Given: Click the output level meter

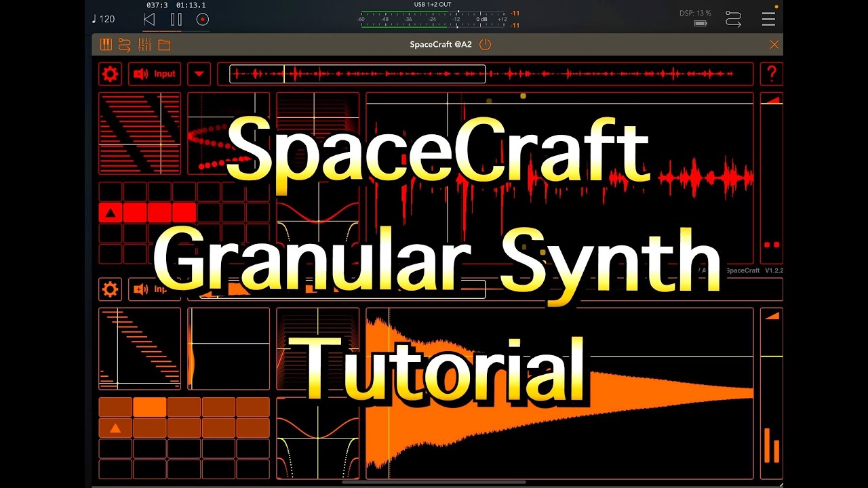Looking at the screenshot, I should pos(433,19).
